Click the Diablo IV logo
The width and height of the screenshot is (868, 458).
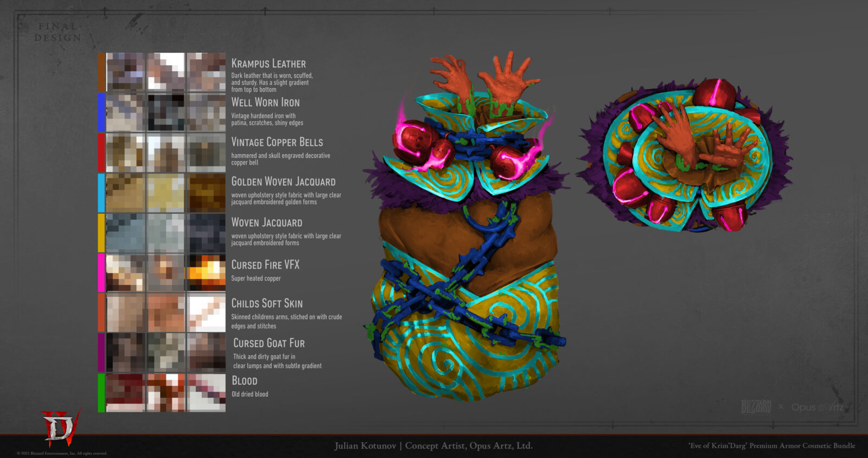pyautogui.click(x=60, y=428)
